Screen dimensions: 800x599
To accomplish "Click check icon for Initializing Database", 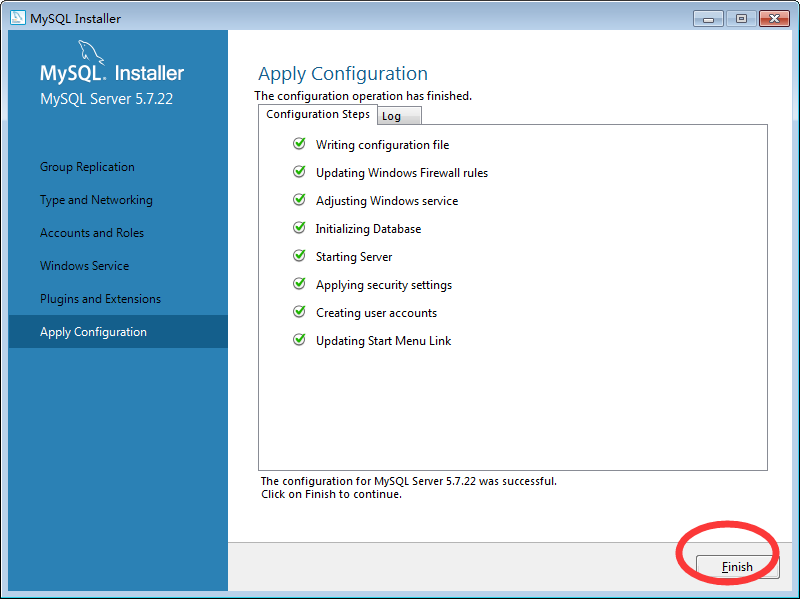I will point(299,228).
